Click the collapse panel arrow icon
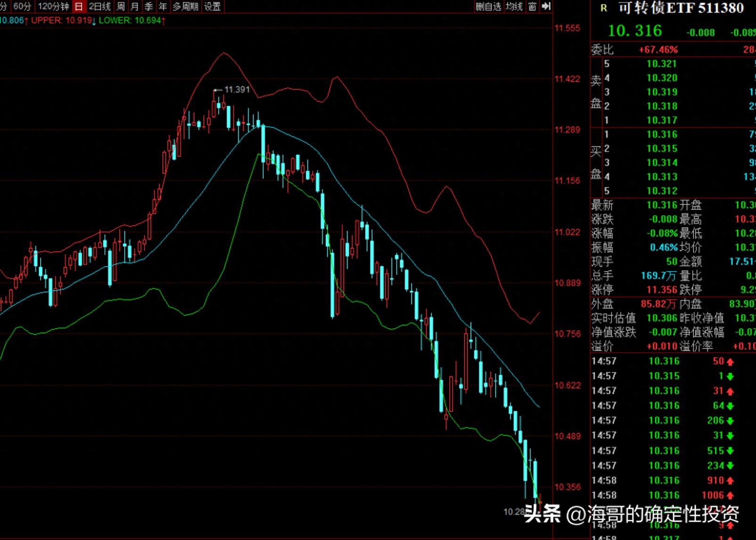Image resolution: width=756 pixels, height=540 pixels. coord(546,6)
